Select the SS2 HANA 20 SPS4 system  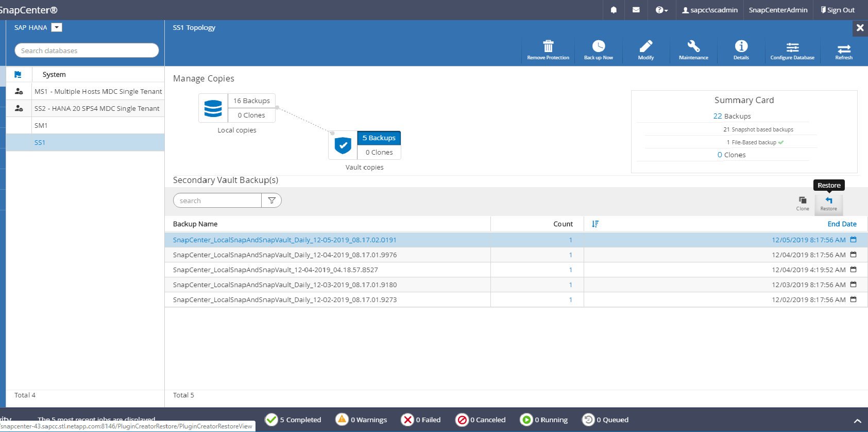(x=97, y=108)
